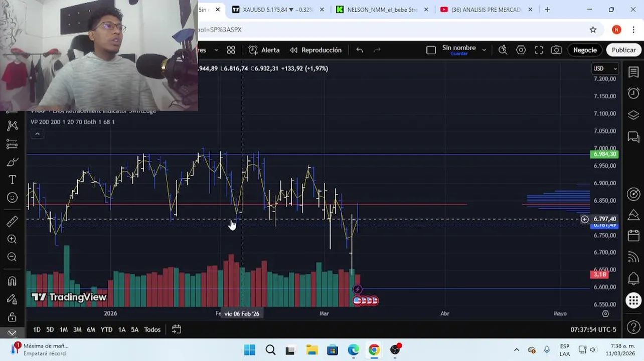Open the economic Calendar panel

click(633, 236)
